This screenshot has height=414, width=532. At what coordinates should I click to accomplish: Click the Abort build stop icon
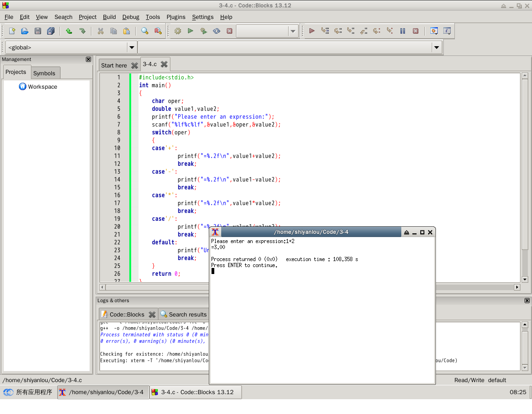[x=230, y=31]
